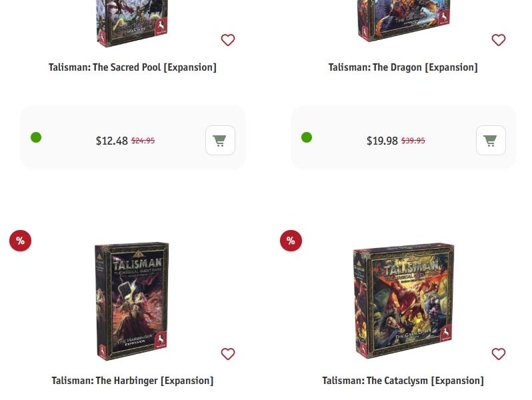Click cart icon beside the $19.98 price
The width and height of the screenshot is (532, 400).
[491, 141]
